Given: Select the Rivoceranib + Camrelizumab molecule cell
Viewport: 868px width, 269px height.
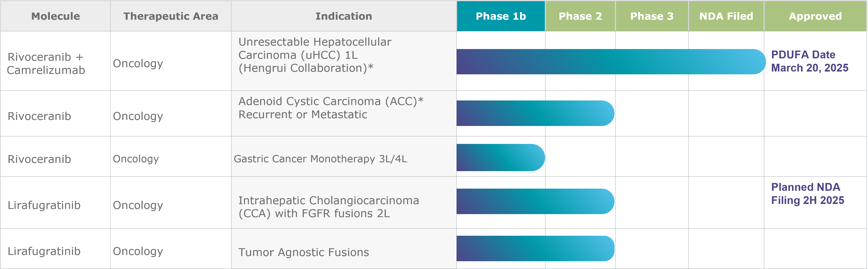Looking at the screenshot, I should pos(55,61).
